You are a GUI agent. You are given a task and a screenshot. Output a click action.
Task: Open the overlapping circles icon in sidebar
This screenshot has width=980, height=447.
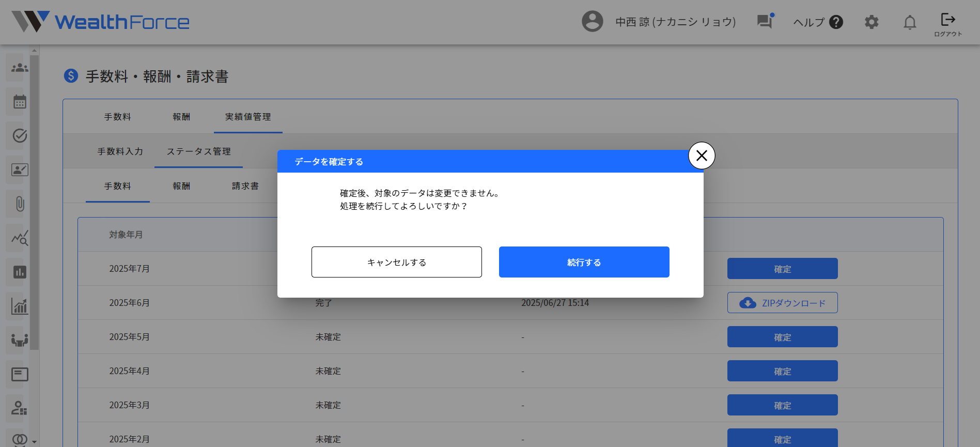click(x=20, y=440)
